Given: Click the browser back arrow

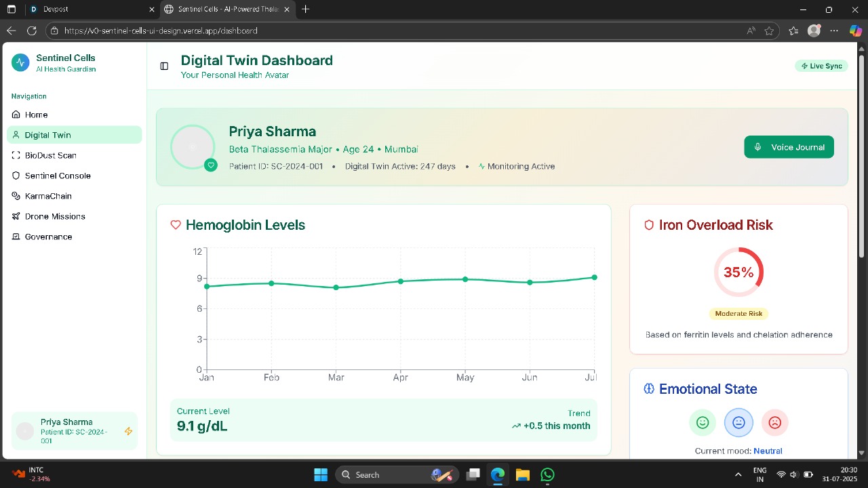Looking at the screenshot, I should coord(11,30).
